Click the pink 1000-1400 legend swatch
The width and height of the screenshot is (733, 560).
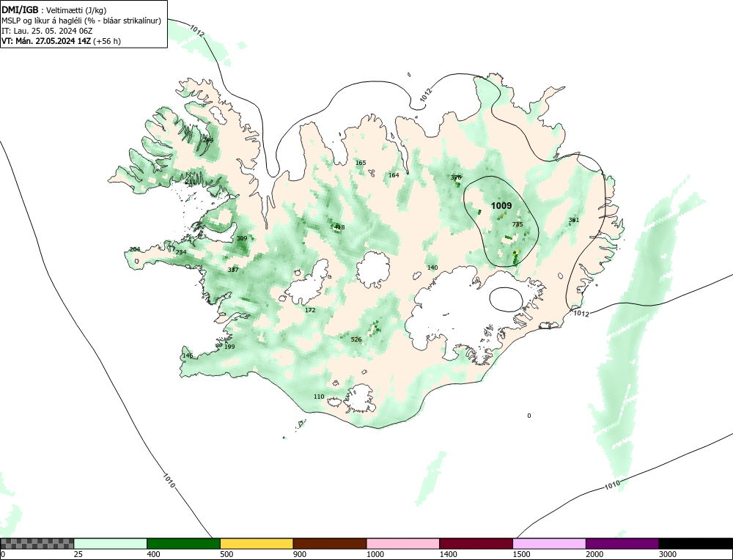pyautogui.click(x=403, y=544)
